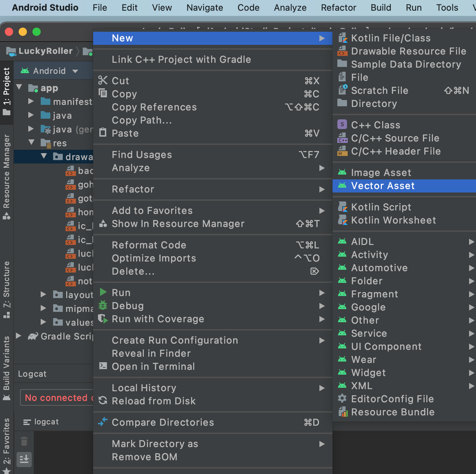Expand the java folder node

(x=31, y=115)
